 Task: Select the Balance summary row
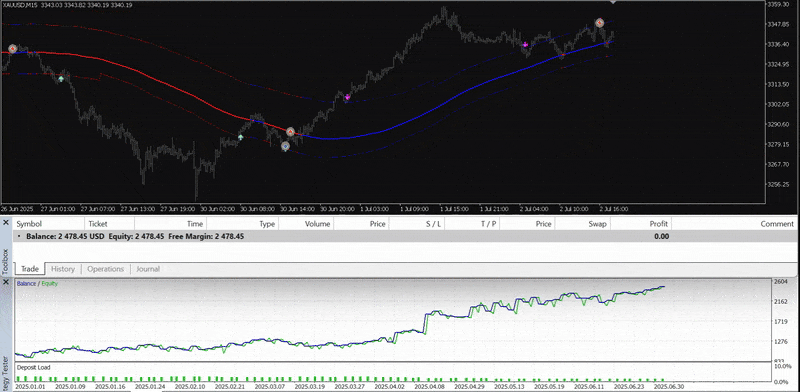point(404,236)
